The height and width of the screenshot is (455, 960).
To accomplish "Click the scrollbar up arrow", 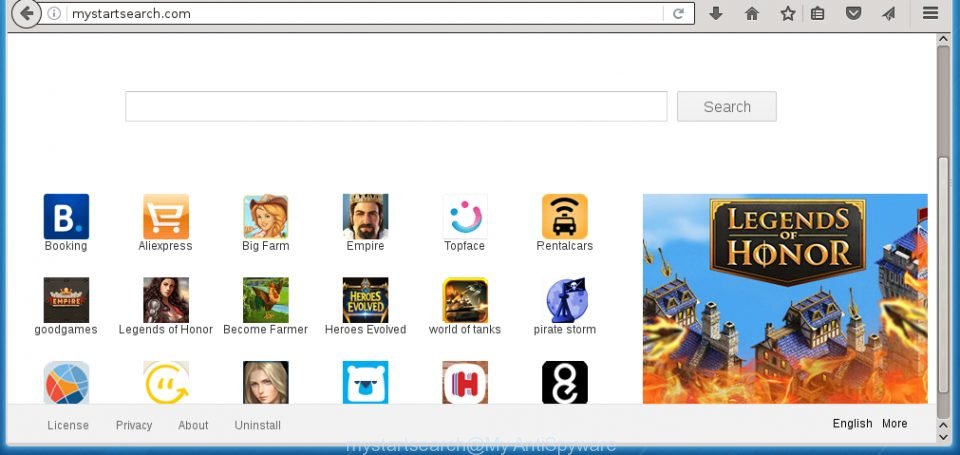I will tap(943, 39).
